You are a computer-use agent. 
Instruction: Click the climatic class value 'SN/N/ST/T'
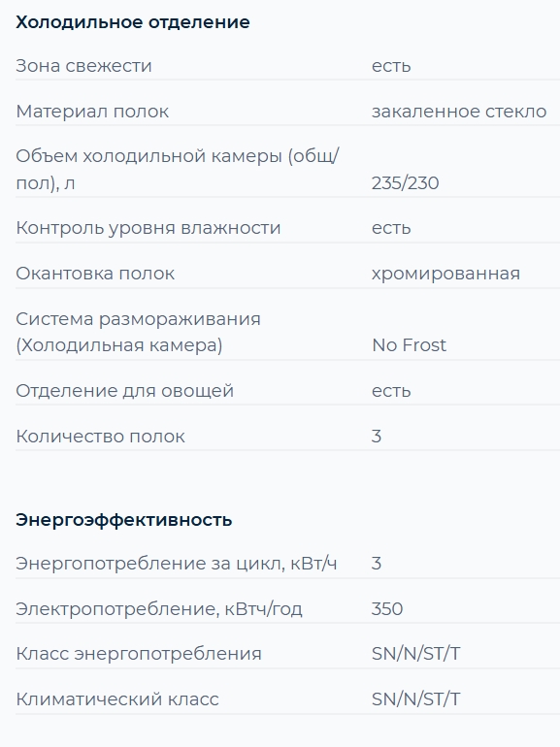[x=416, y=699]
